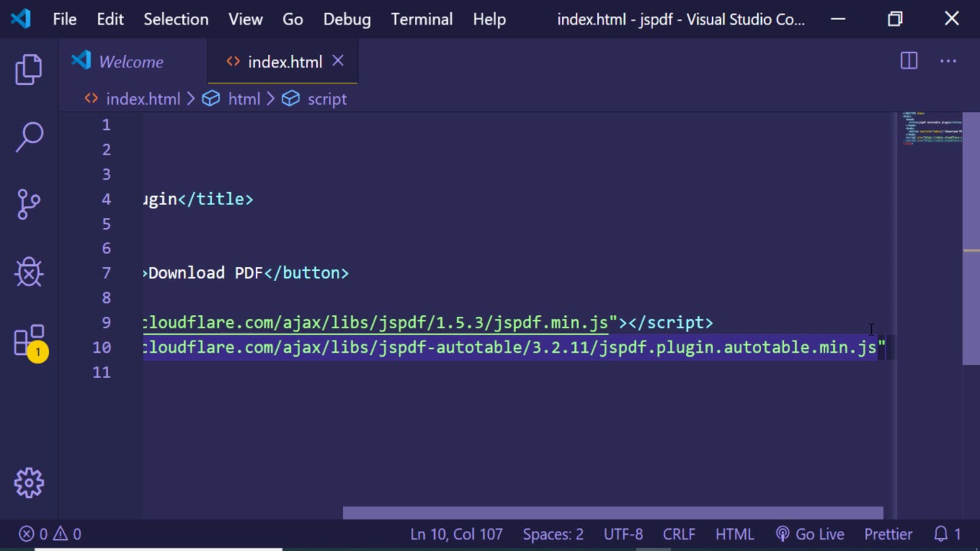Select HTML language mode in status bar
The height and width of the screenshot is (551, 980).
pos(734,534)
